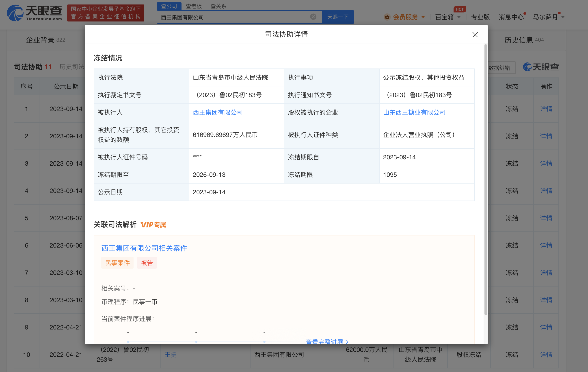Click the 被告 tag

click(147, 263)
